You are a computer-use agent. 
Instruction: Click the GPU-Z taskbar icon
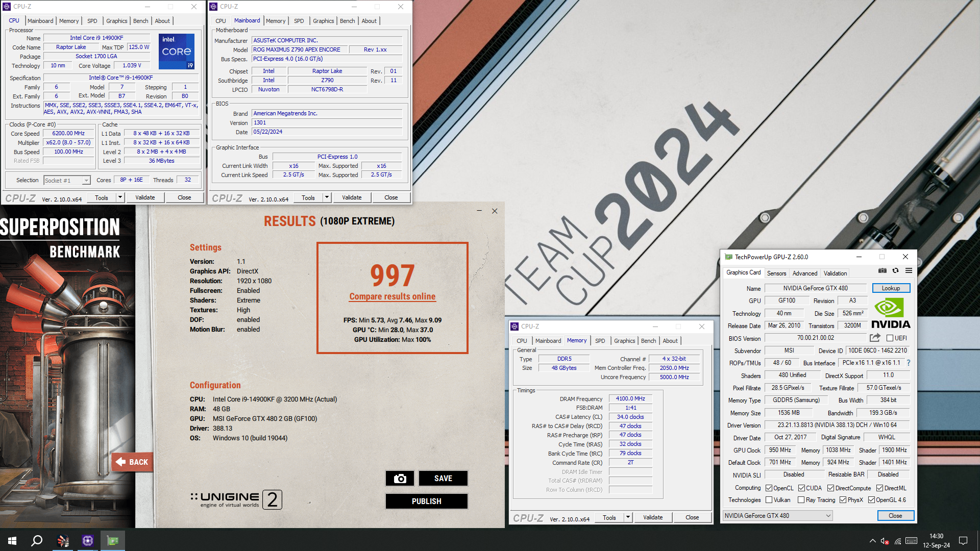113,541
